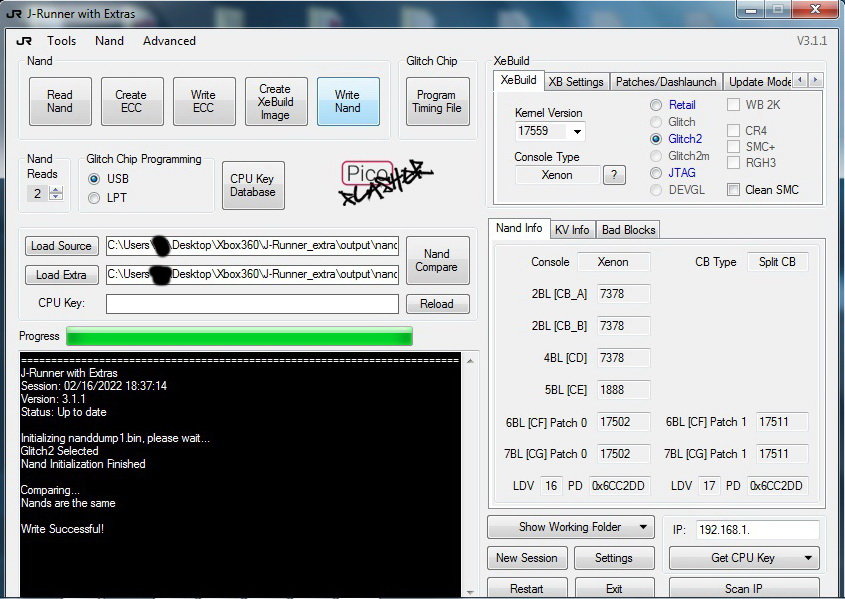This screenshot has height=599, width=845.
Task: Click New Session button
Action: click(x=527, y=558)
